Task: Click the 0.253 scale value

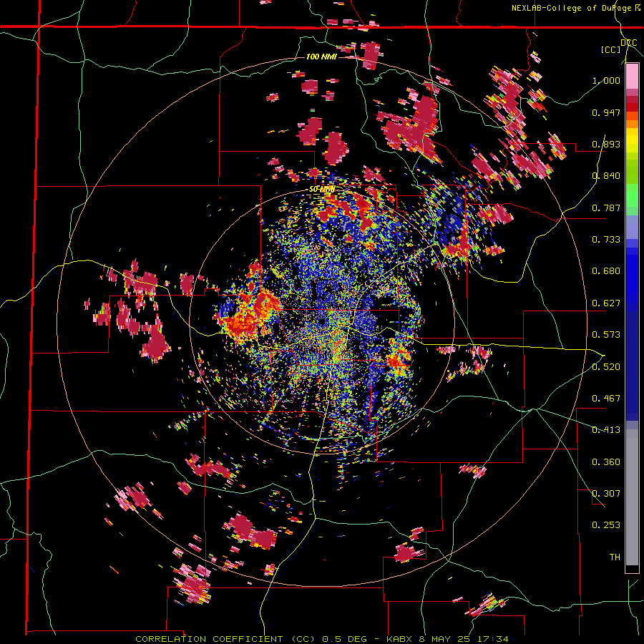Action: coord(606,525)
